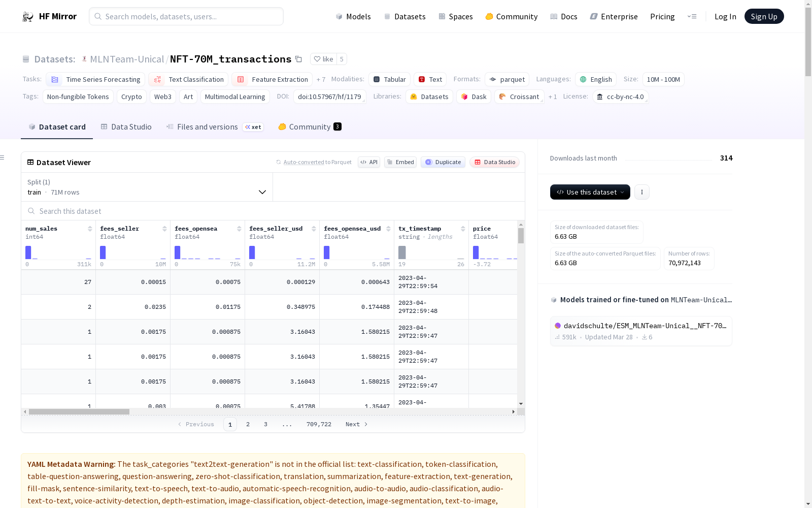Screen dimensions: 812x508
Task: Expand the +1 more libraries
Action: [553, 97]
